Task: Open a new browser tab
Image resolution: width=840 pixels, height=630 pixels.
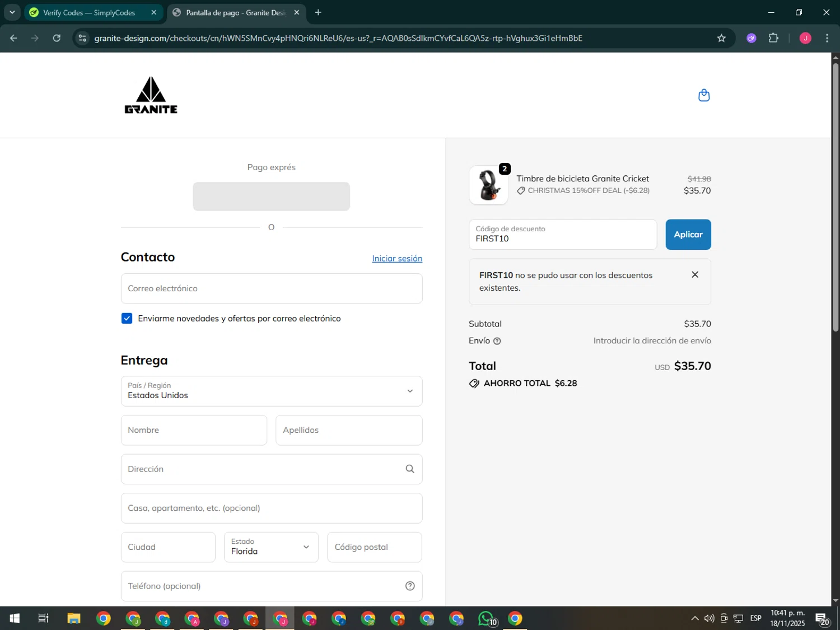Action: point(318,12)
